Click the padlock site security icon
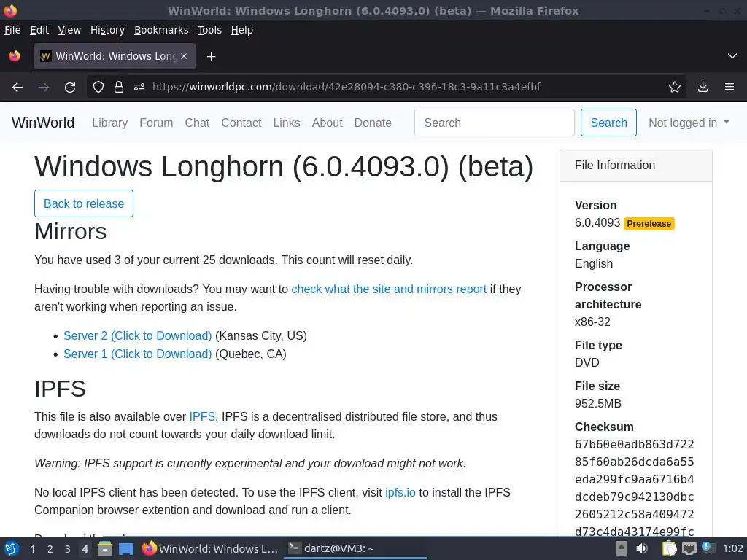This screenshot has height=560, width=747. (x=119, y=87)
